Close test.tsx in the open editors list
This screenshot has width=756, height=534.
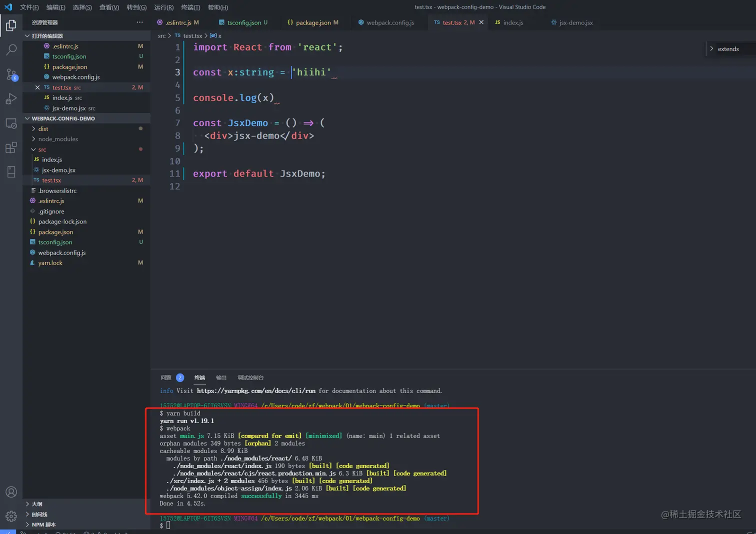[37, 87]
